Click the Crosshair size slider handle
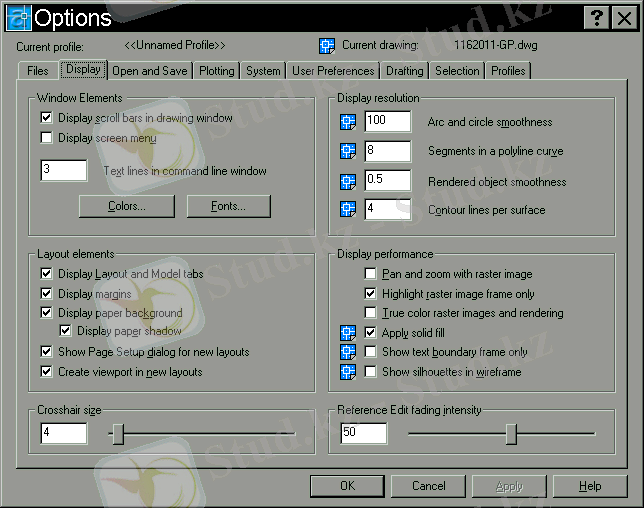Screen dimensions: 644x508 coord(118,434)
